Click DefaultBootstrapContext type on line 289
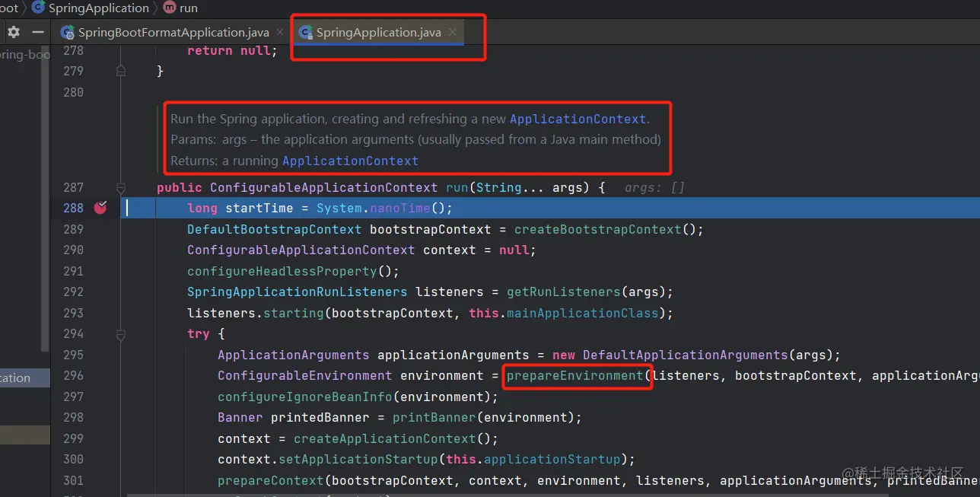This screenshot has height=497, width=980. pos(275,229)
